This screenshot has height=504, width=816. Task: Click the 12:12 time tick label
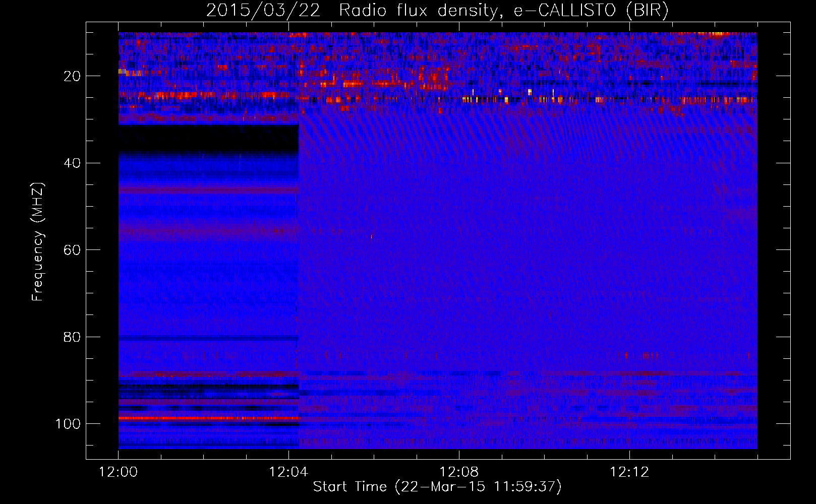(x=629, y=472)
